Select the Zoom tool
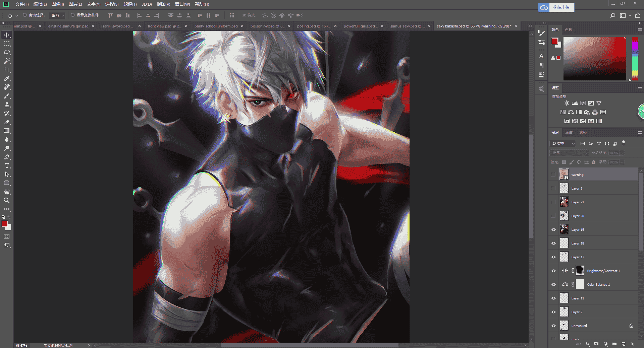 tap(7, 200)
